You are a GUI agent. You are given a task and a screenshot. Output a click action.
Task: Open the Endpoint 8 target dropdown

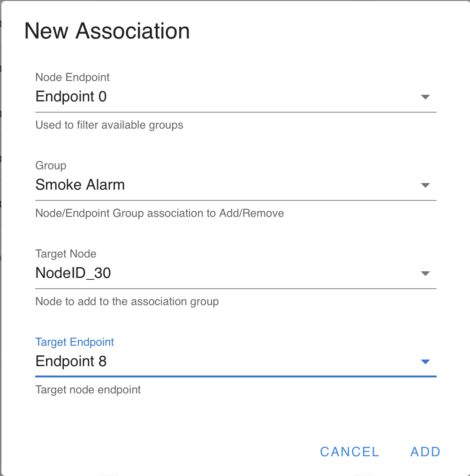(236, 361)
